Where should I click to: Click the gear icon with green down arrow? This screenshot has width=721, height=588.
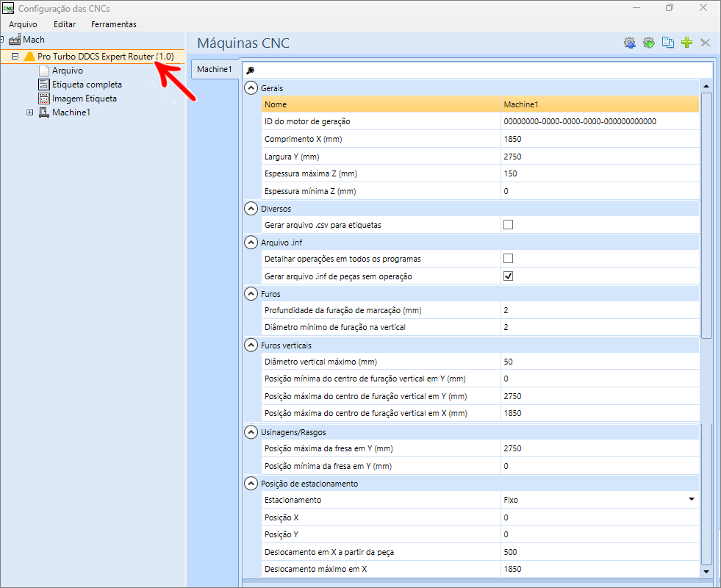point(649,43)
